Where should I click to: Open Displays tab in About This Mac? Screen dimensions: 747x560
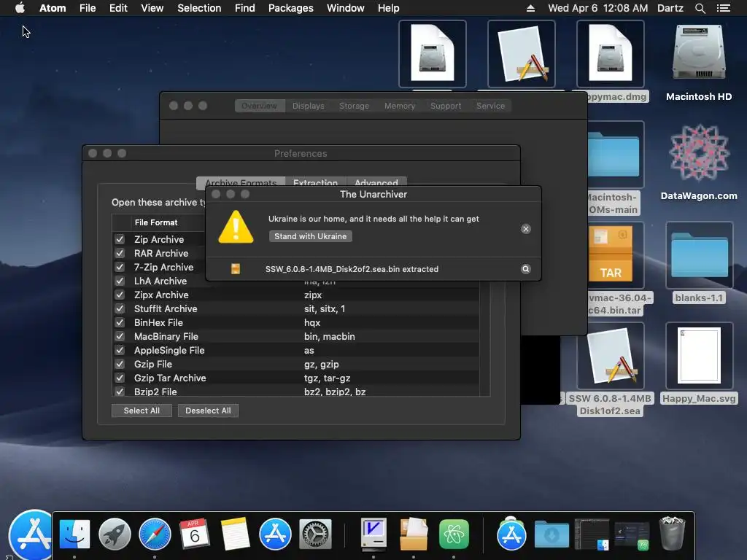tap(309, 106)
